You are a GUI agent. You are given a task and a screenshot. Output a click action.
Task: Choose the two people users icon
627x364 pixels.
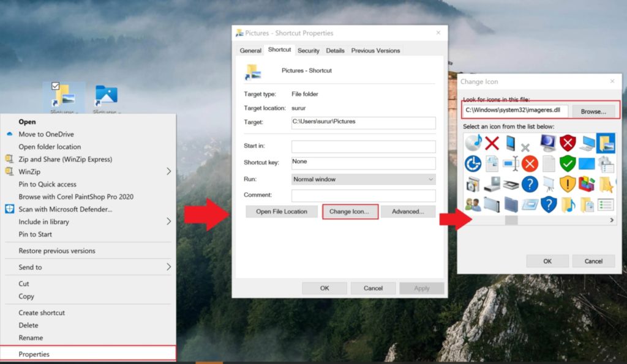click(x=473, y=205)
